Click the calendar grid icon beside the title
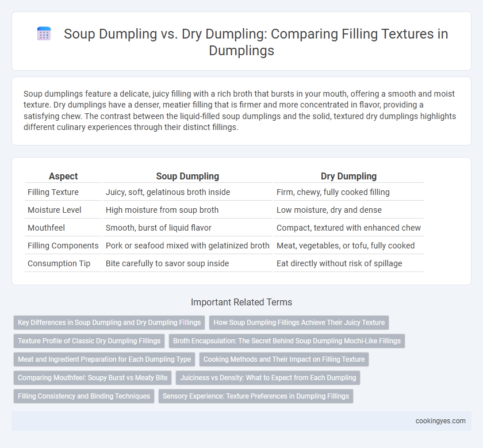483x448 pixels. (44, 33)
